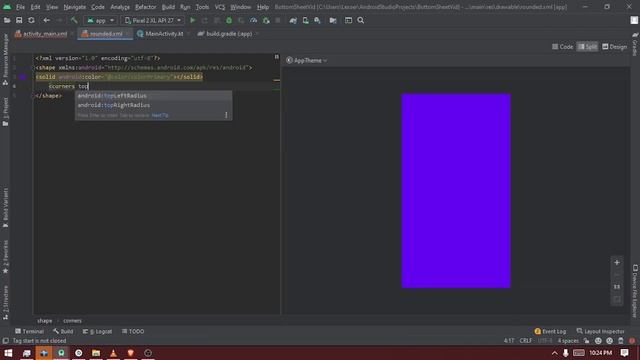Toggle the Build Variants side panel
The width and height of the screenshot is (640, 360).
(x=5, y=208)
